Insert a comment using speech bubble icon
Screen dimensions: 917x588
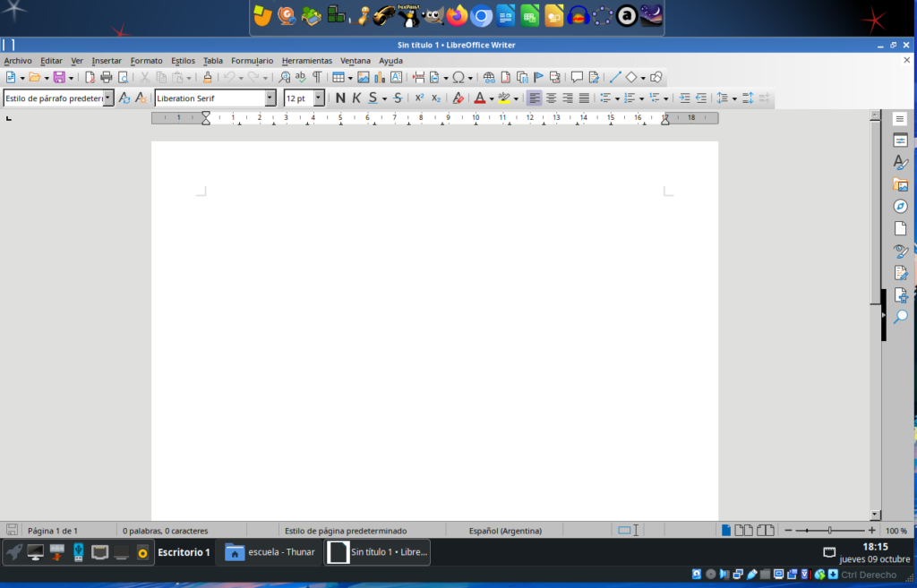pos(577,78)
